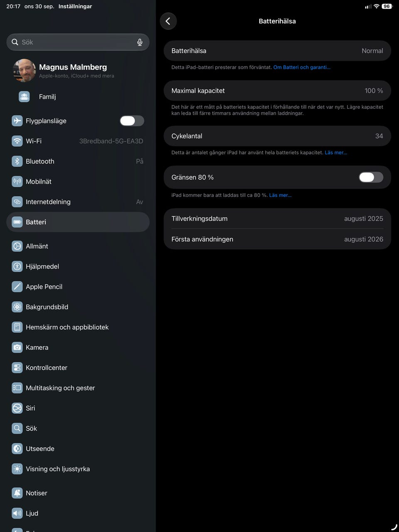The height and width of the screenshot is (532, 399).
Task: Tap the Hjälpmedel accessibility icon
Action: [17, 267]
